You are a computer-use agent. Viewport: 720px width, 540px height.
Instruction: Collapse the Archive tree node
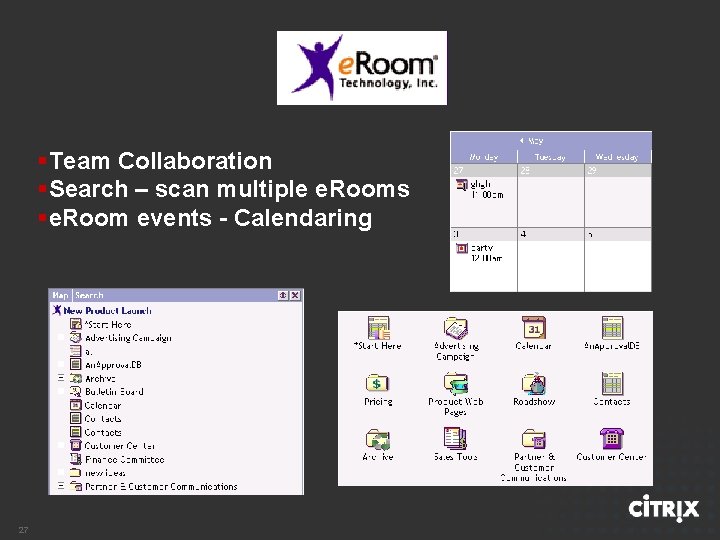coord(61,378)
